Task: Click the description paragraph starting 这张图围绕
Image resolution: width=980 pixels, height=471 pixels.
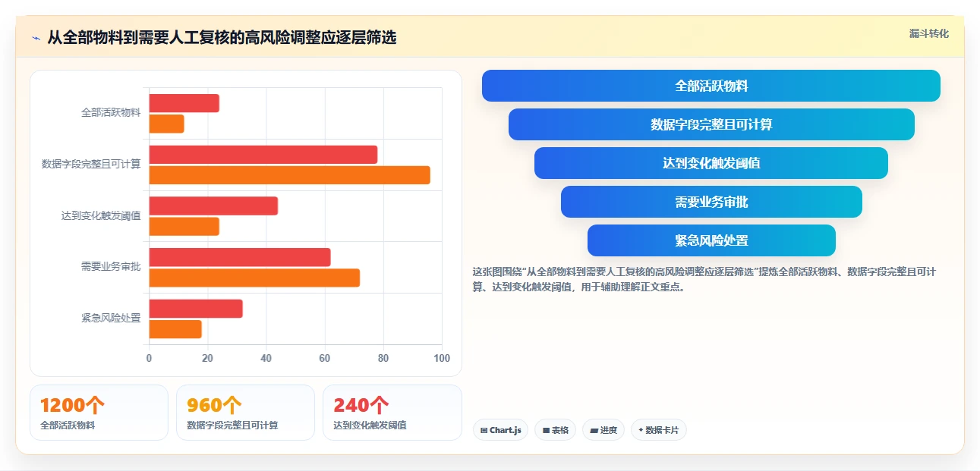Action: pyautogui.click(x=704, y=279)
